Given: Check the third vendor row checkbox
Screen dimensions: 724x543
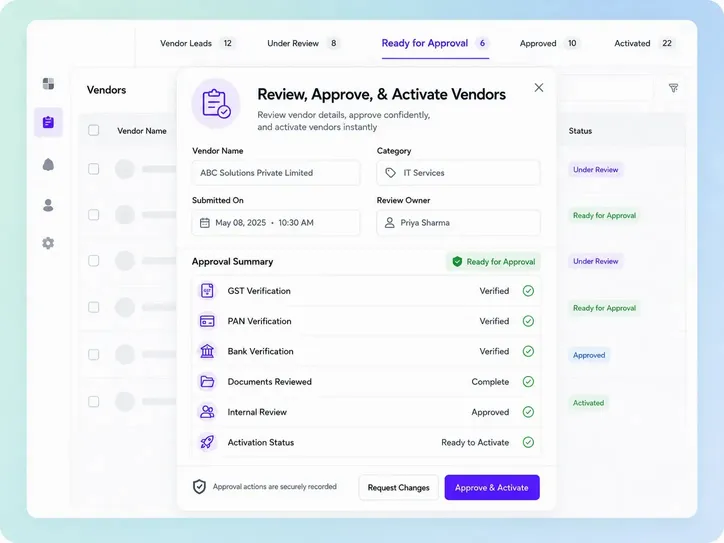Looking at the screenshot, I should click(94, 261).
